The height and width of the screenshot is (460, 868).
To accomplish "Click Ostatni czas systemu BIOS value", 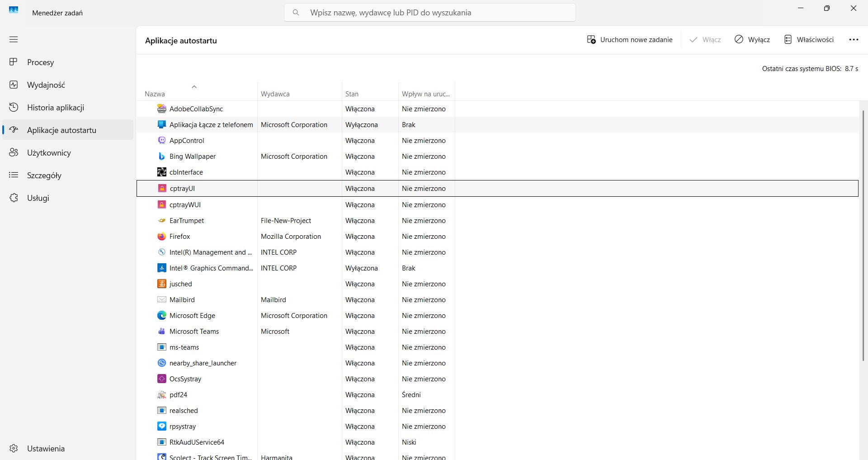I will pos(851,69).
